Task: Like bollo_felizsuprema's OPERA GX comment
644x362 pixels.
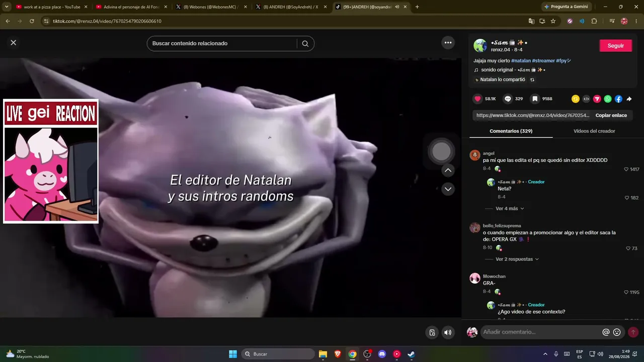Action: pos(628,248)
